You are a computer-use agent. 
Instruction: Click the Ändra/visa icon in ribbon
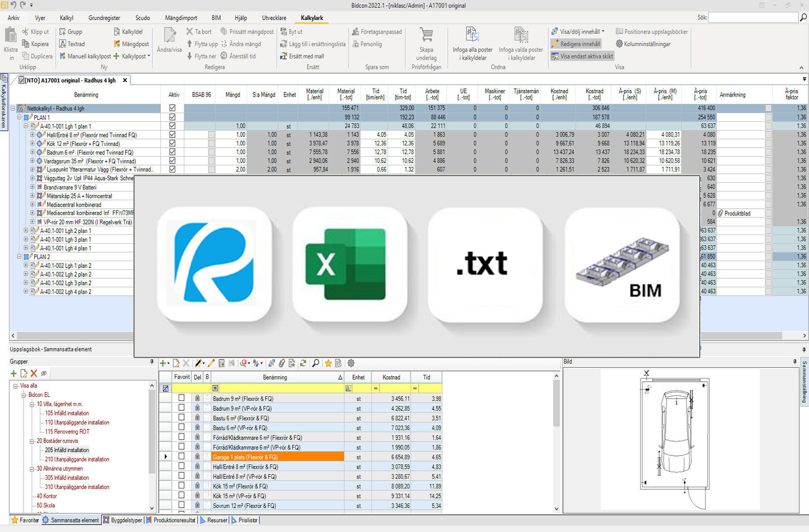(170, 36)
